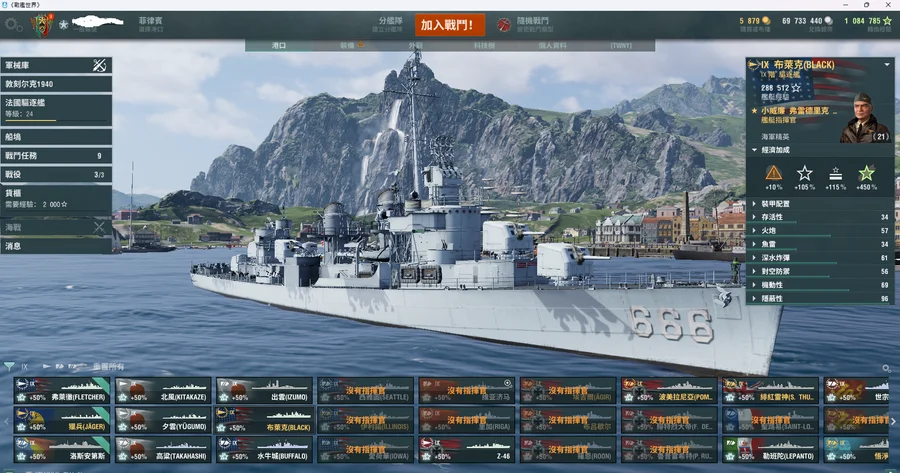Open the 軍械庫 armory crossed-swords icon

click(99, 65)
